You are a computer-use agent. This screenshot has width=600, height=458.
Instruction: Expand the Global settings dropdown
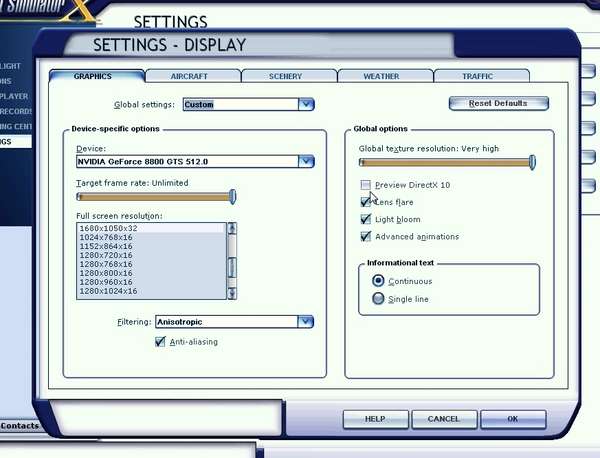[x=306, y=104]
